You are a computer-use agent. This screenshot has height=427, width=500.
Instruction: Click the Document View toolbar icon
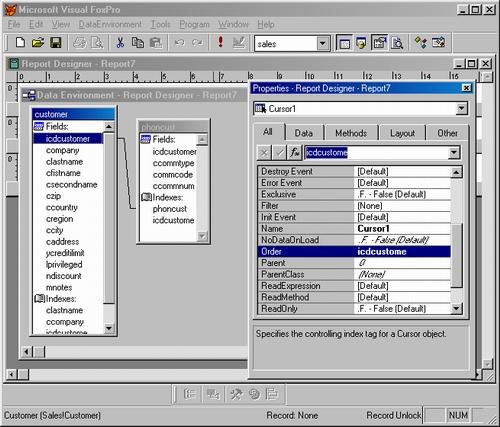click(x=397, y=43)
